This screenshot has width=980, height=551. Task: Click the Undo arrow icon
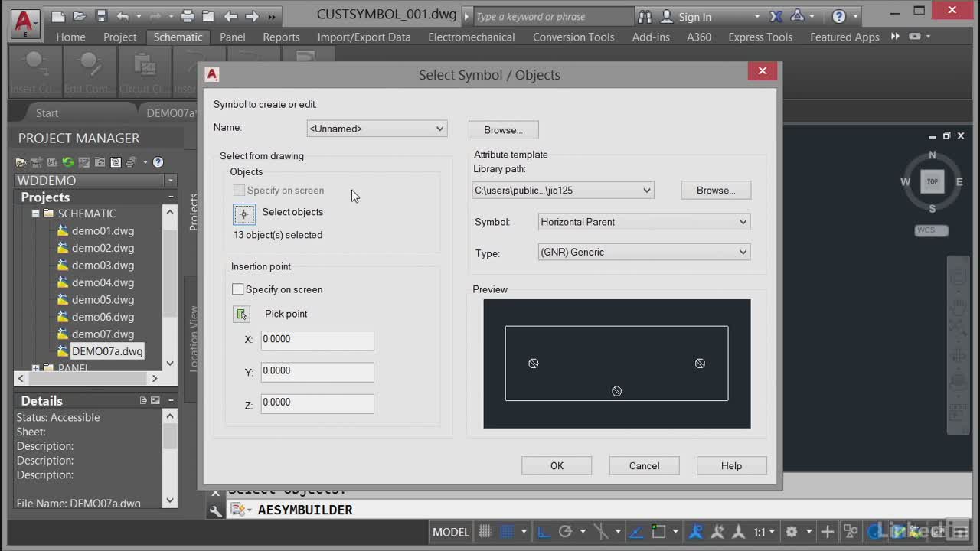point(122,16)
